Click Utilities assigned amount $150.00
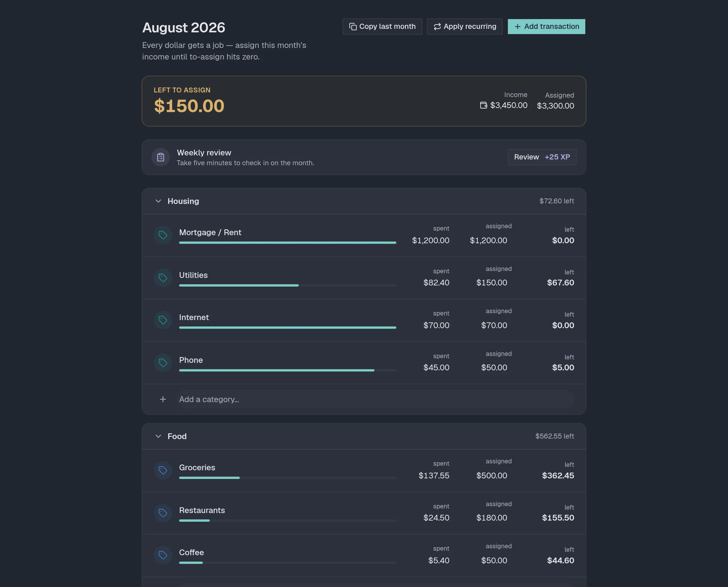The width and height of the screenshot is (728, 587). (x=492, y=283)
